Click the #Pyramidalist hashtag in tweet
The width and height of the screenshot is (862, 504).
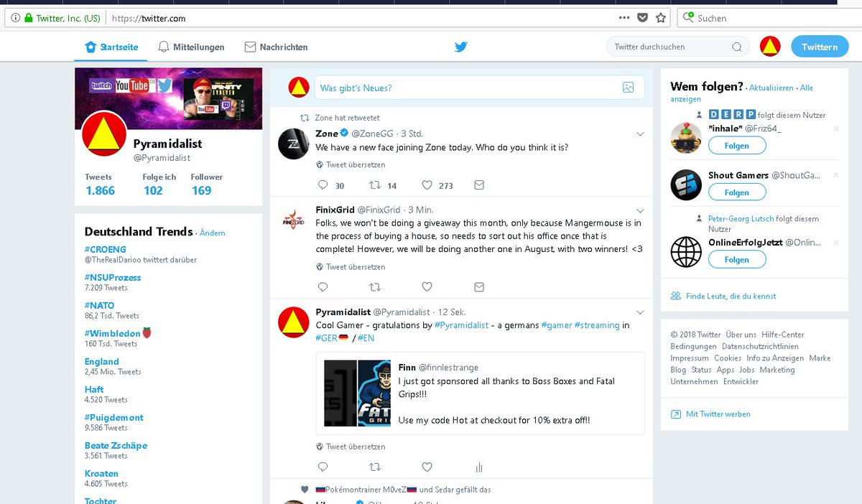pyautogui.click(x=461, y=325)
